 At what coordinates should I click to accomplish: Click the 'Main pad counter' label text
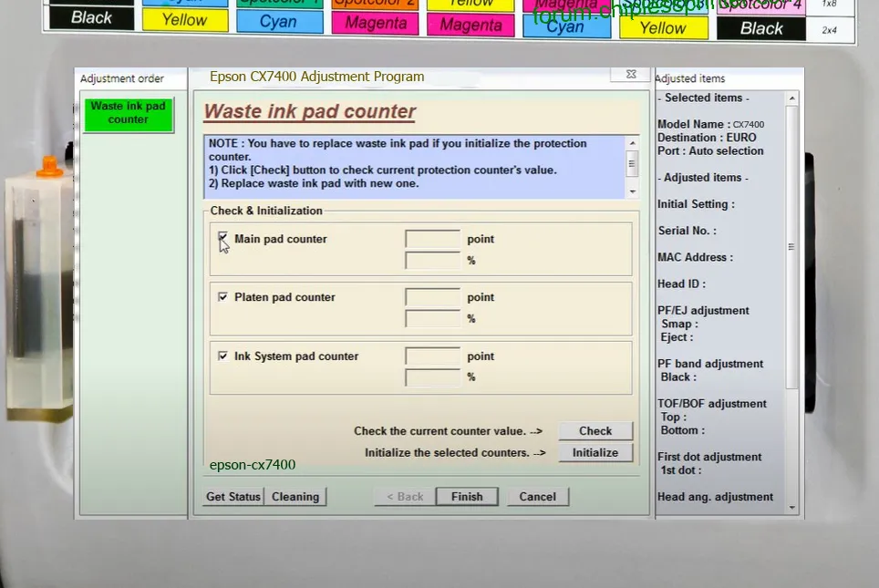pos(281,239)
